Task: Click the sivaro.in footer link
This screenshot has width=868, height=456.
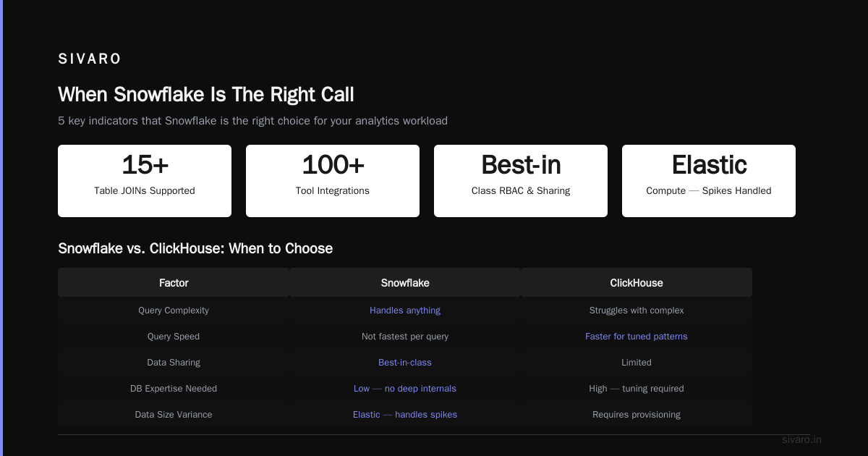Action: pos(801,439)
